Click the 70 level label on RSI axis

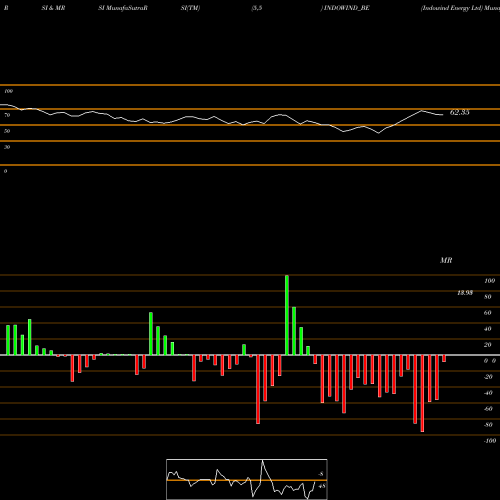coord(7,115)
